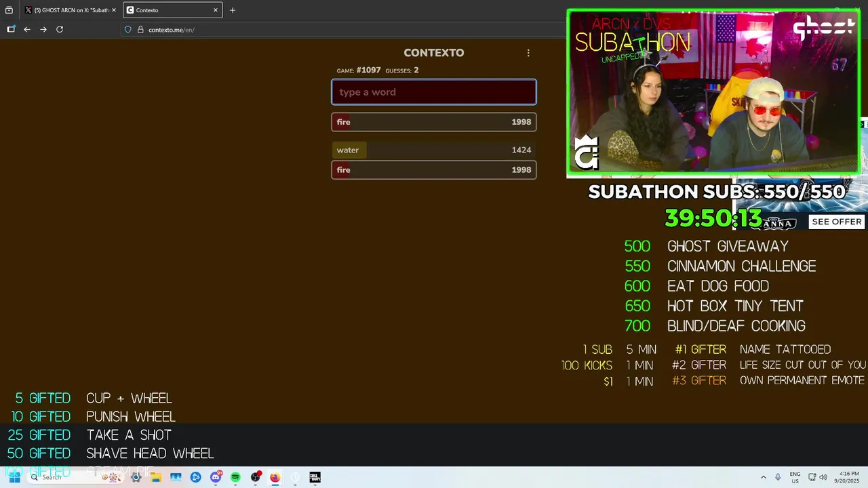
Task: Click the NAME TATTOOED reward text
Action: (x=785, y=350)
